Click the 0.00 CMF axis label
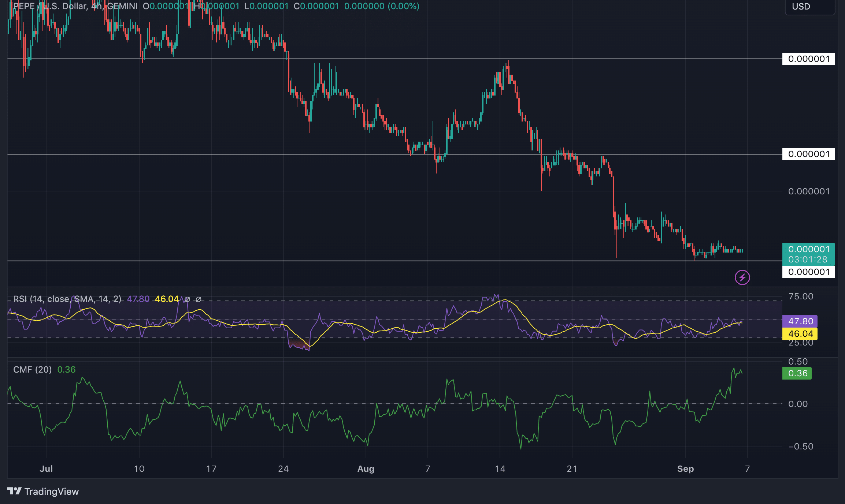Image resolution: width=845 pixels, height=504 pixels. pos(798,404)
